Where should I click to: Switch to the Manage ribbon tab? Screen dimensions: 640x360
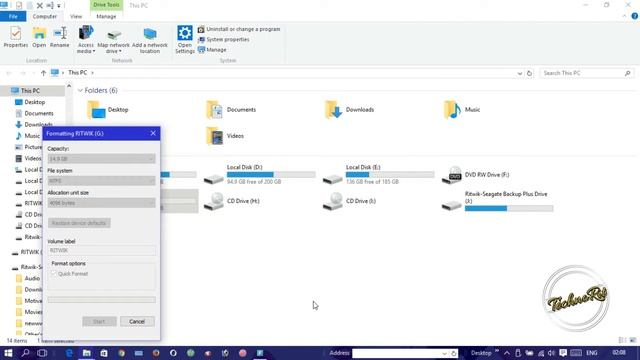click(x=106, y=16)
